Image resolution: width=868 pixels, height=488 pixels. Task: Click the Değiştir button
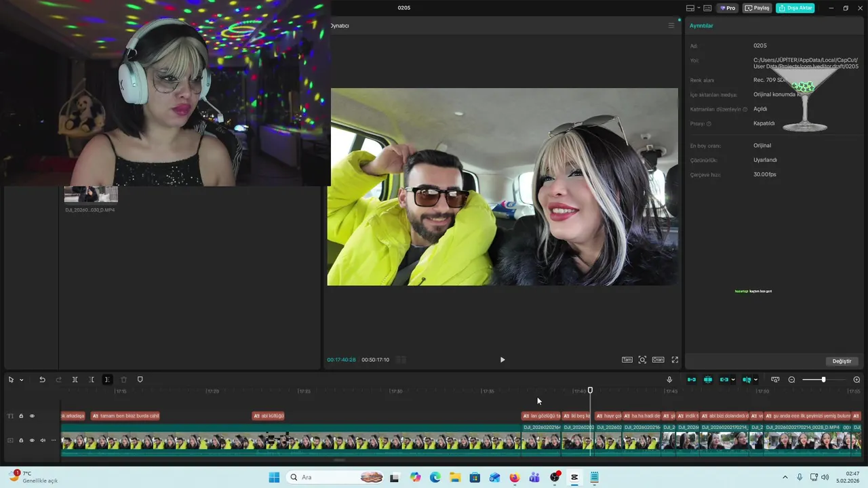[x=842, y=361]
